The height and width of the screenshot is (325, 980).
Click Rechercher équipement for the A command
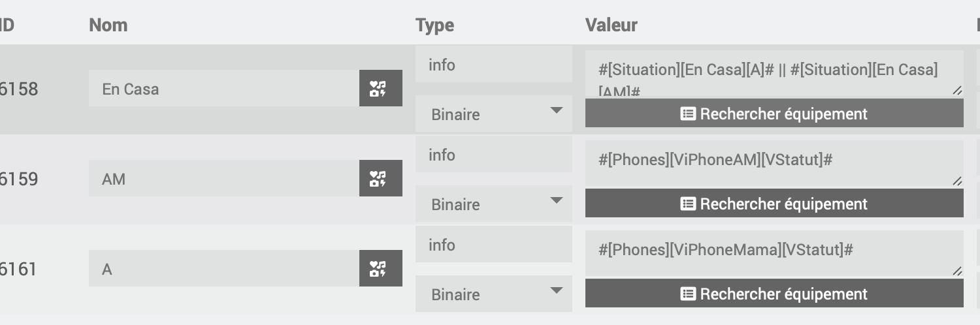(x=774, y=294)
